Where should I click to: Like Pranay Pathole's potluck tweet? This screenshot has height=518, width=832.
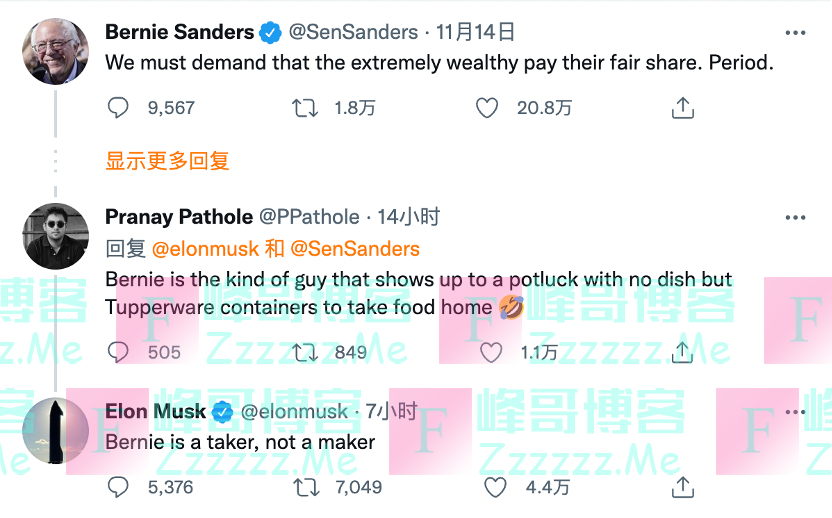491,352
